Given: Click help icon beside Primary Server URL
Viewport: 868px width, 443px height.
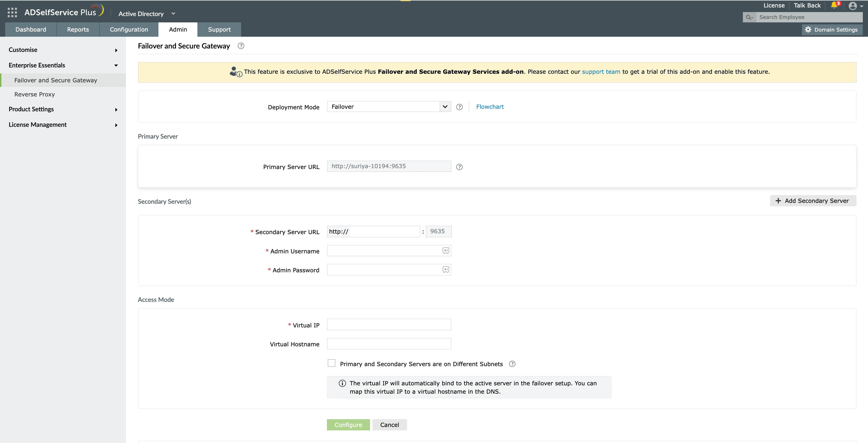Looking at the screenshot, I should [x=459, y=167].
